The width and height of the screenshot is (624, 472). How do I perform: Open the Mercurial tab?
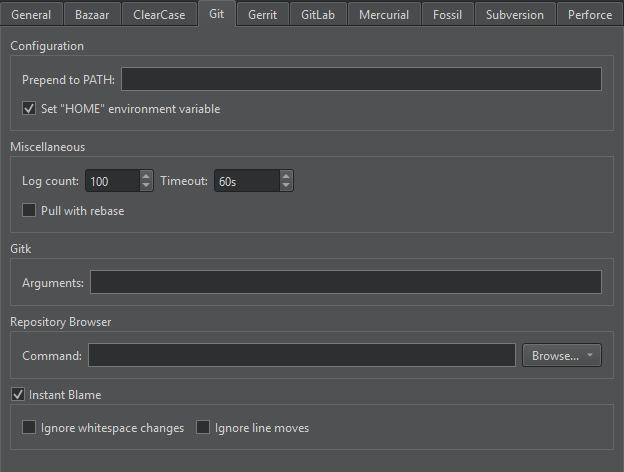click(384, 15)
